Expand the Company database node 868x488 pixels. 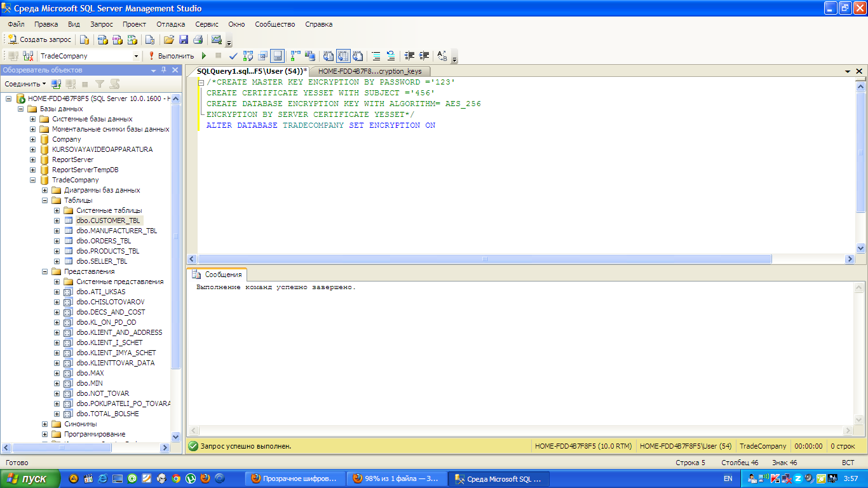[x=32, y=139]
